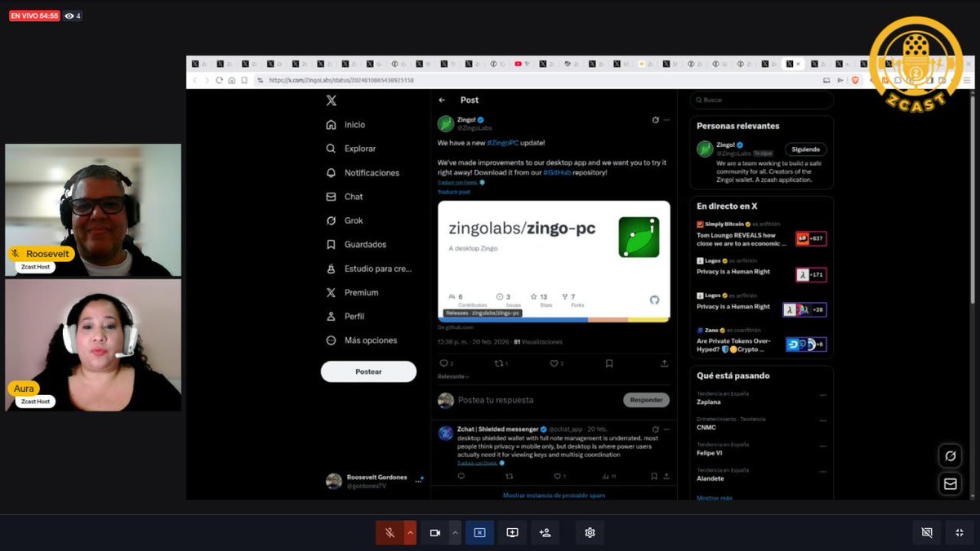Open the Roosevelt Gordones account menu
Image resolution: width=980 pixels, height=551 pixels.
coord(374,482)
